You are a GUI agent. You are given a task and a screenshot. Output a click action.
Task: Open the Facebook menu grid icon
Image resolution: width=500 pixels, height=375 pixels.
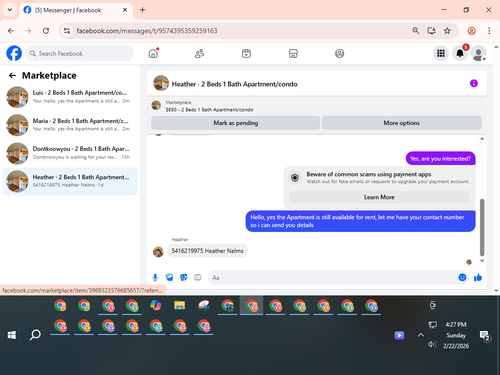[441, 53]
